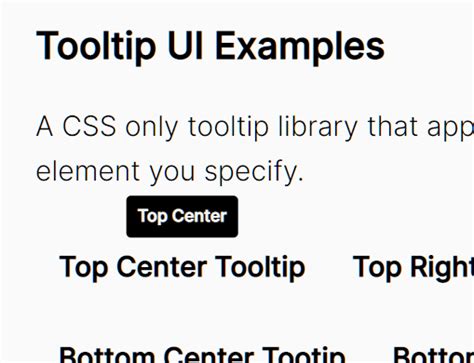Click the word Bottom in Bottom Center Tooltip

[107, 355]
